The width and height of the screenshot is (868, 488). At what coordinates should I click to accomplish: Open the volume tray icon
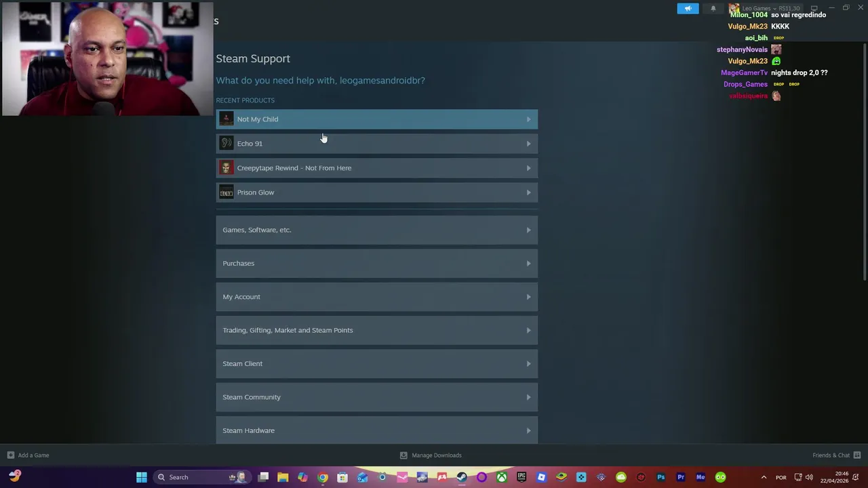(809, 477)
